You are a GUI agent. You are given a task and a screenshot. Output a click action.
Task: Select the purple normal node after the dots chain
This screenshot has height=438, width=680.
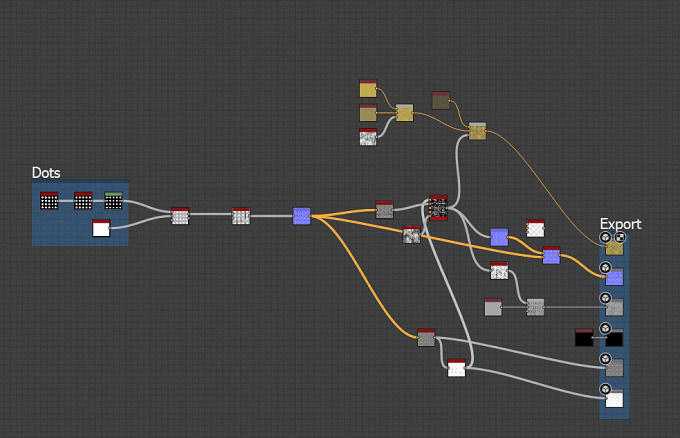pos(301,216)
